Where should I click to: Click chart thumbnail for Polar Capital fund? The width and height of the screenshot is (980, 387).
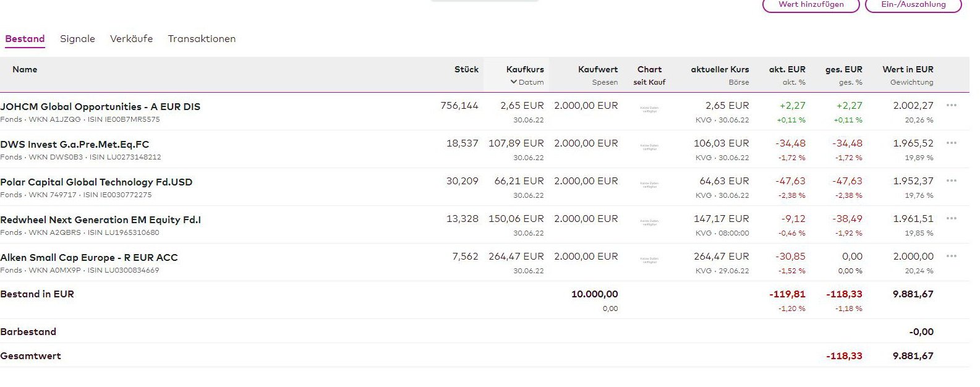pyautogui.click(x=649, y=185)
